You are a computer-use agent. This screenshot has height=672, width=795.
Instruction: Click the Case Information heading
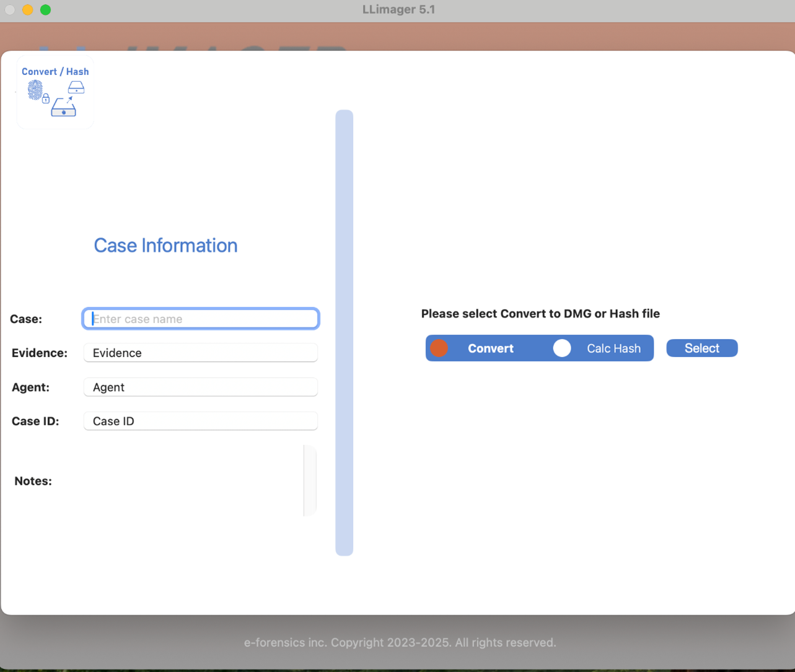point(165,245)
